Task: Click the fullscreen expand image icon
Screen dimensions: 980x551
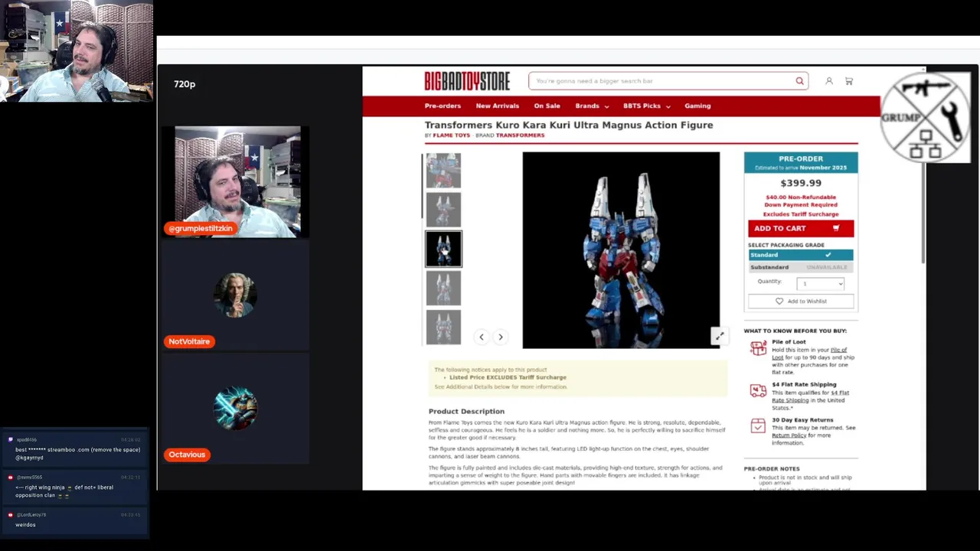Action: pos(719,336)
